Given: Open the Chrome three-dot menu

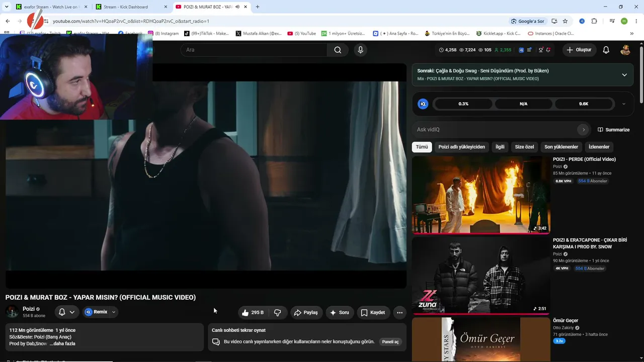Looking at the screenshot, I should pos(636,21).
